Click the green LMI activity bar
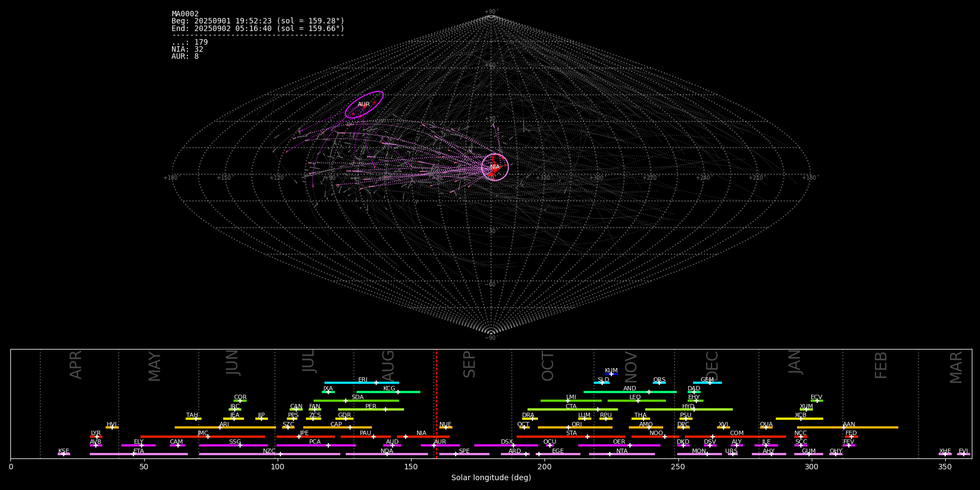The image size is (980, 490). (x=571, y=401)
